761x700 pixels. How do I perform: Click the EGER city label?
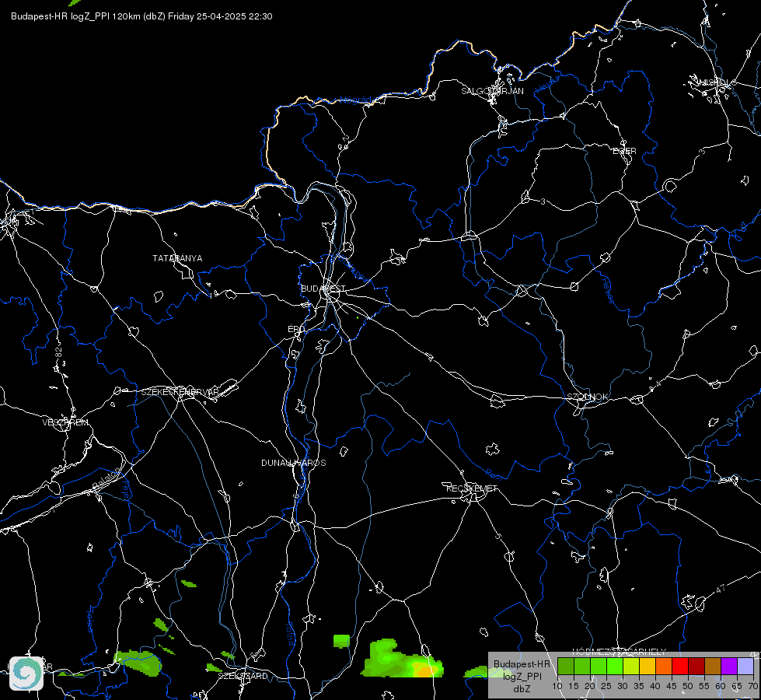point(624,151)
